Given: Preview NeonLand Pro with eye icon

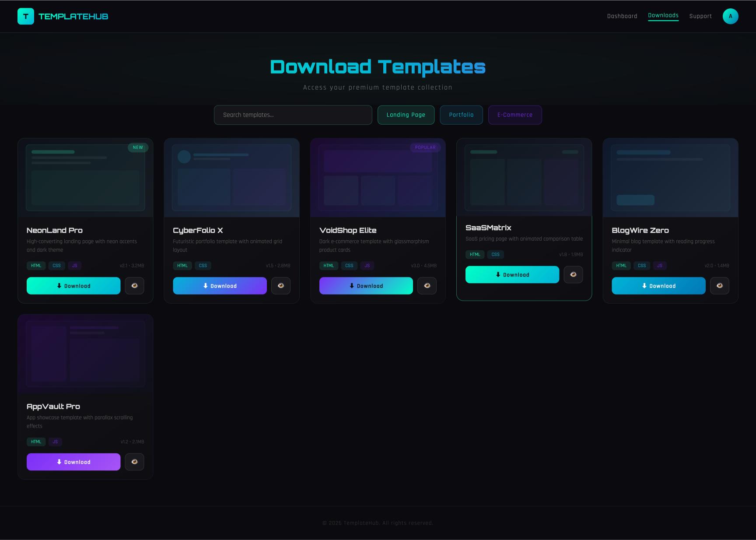Looking at the screenshot, I should coord(134,286).
